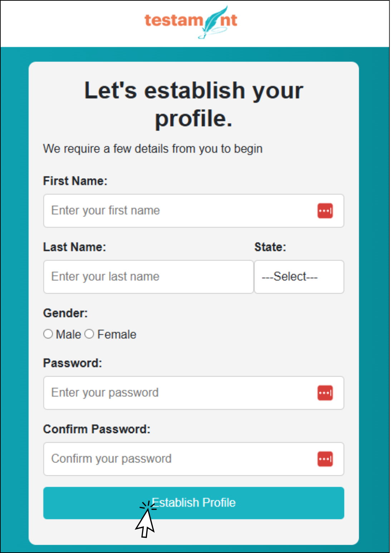The image size is (392, 553).
Task: Select the Male radio button
Action: [48, 334]
